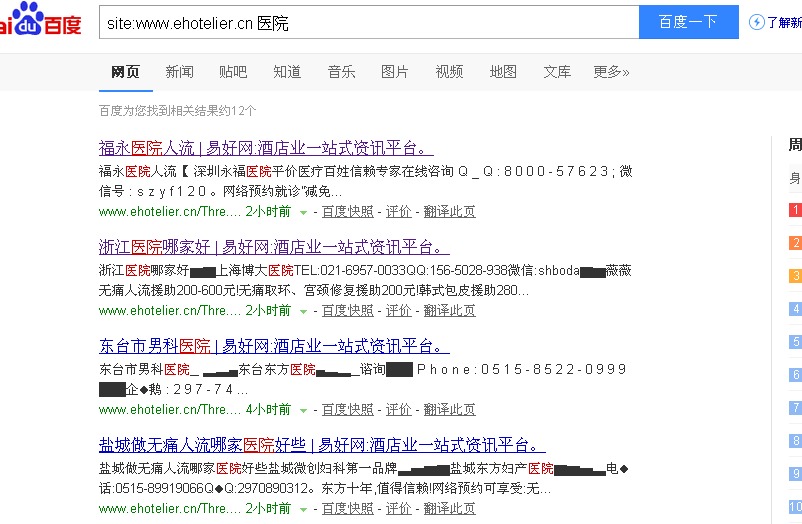The width and height of the screenshot is (802, 524).
Task: Expand dropdown arrow under 盐城做无痛人流 result
Action: coord(303,510)
